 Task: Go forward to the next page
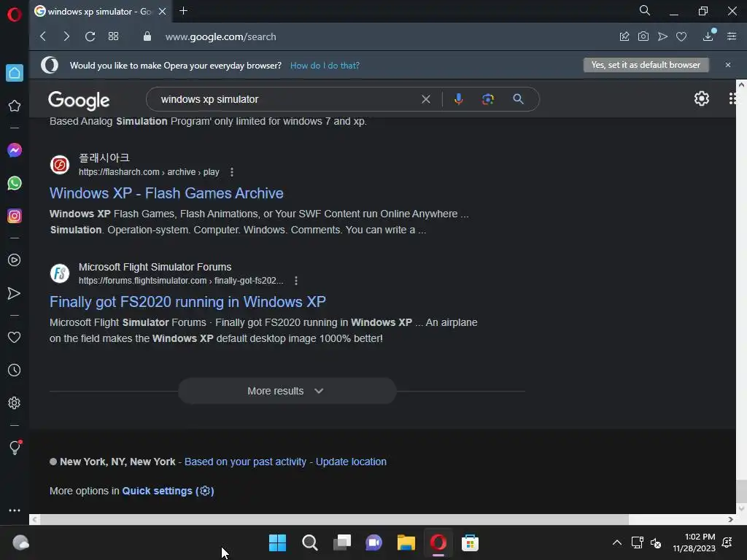66,36
